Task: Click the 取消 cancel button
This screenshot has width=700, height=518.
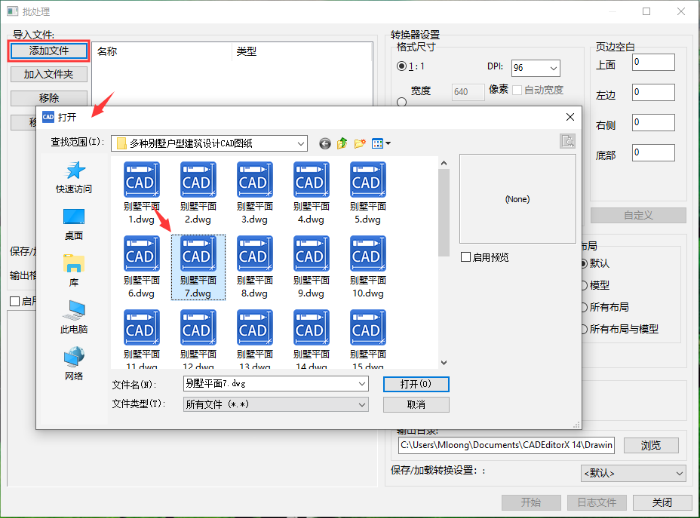Action: pyautogui.click(x=416, y=405)
